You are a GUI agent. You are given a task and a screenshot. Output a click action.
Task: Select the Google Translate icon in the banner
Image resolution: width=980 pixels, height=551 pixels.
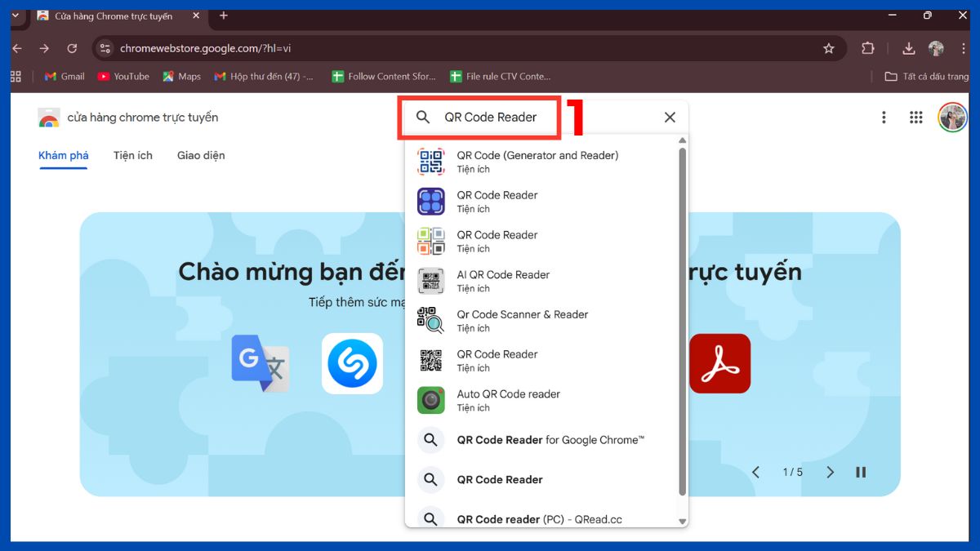260,364
